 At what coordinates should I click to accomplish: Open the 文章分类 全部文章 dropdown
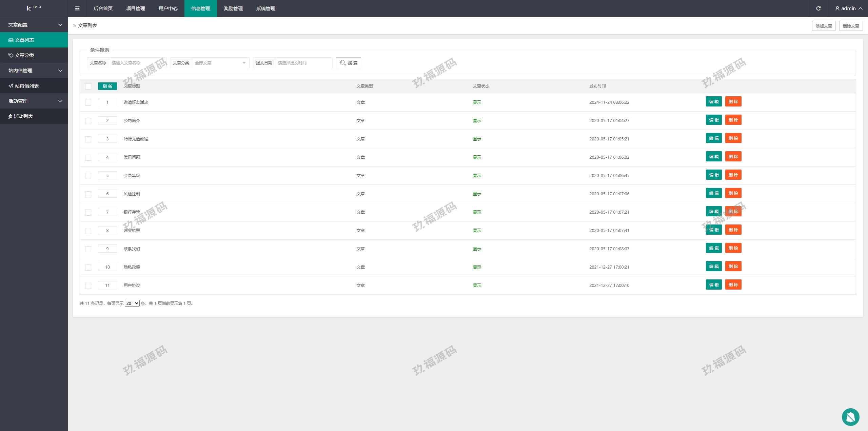click(220, 63)
